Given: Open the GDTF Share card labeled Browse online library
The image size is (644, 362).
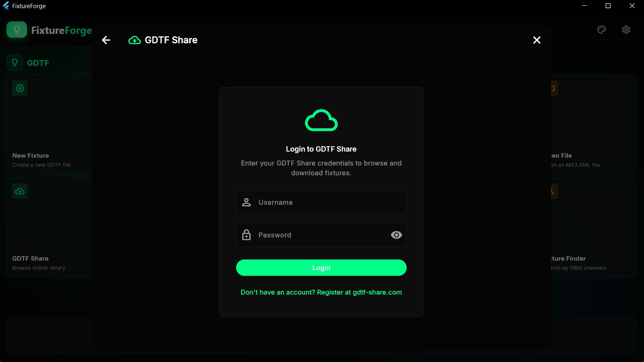Looking at the screenshot, I should tap(49, 227).
